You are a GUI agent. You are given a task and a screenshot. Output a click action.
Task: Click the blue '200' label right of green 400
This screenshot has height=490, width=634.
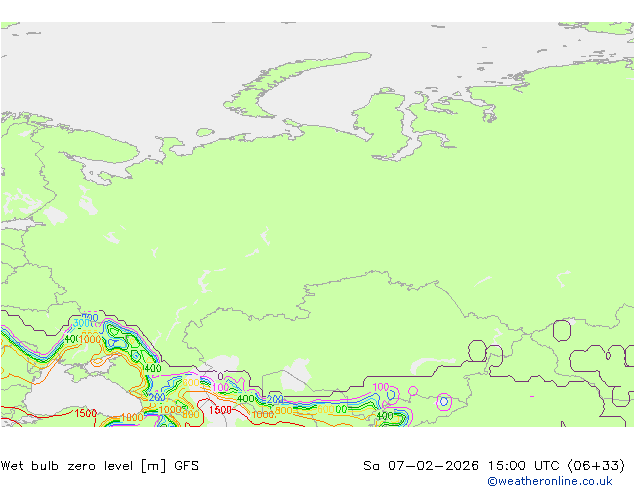coord(275,399)
